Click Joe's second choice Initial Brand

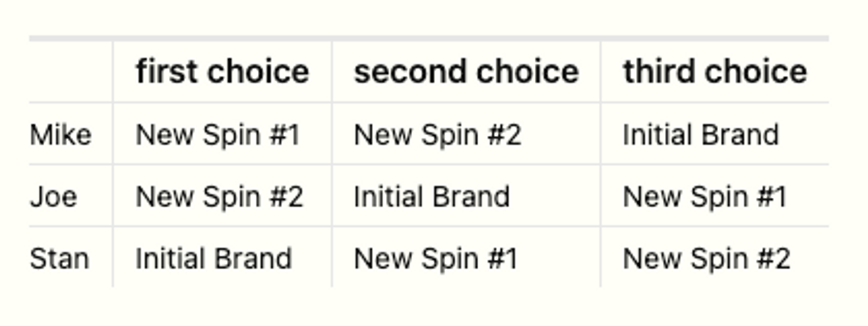click(x=432, y=197)
